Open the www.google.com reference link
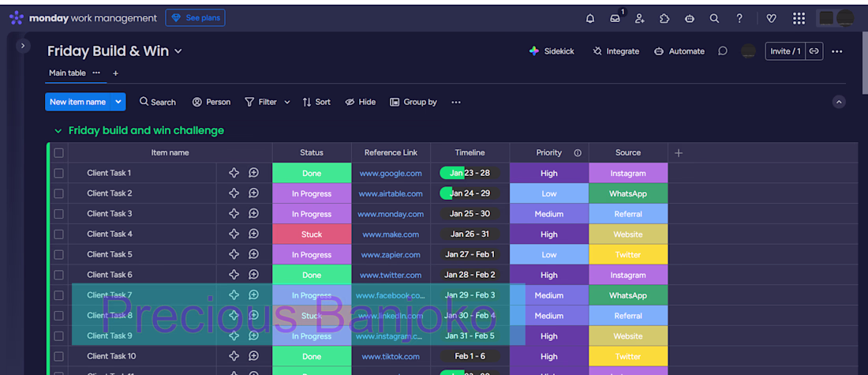The width and height of the screenshot is (868, 375). pyautogui.click(x=391, y=174)
